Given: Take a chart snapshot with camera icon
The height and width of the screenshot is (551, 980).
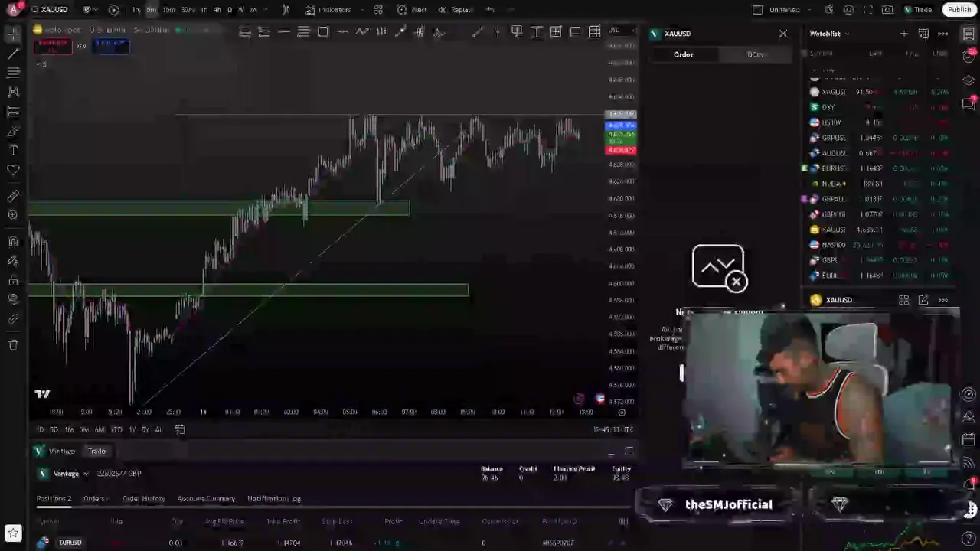Looking at the screenshot, I should pyautogui.click(x=887, y=10).
